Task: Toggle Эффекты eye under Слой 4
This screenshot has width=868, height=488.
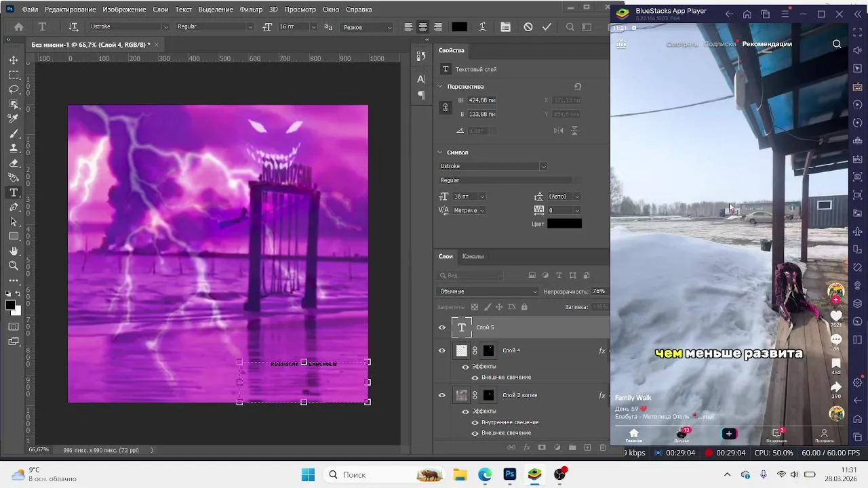Action: [465, 367]
